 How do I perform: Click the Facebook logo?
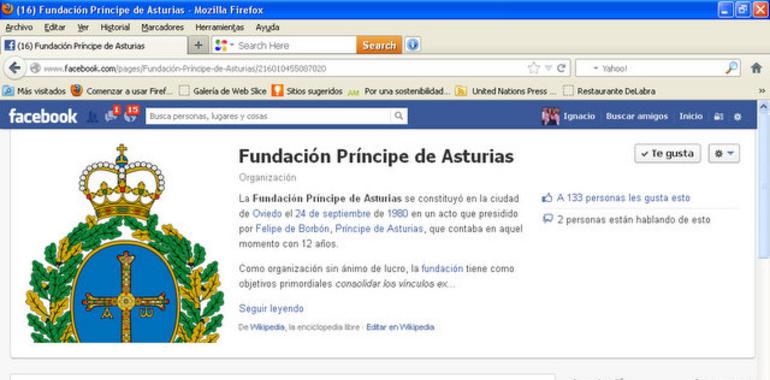(x=43, y=116)
